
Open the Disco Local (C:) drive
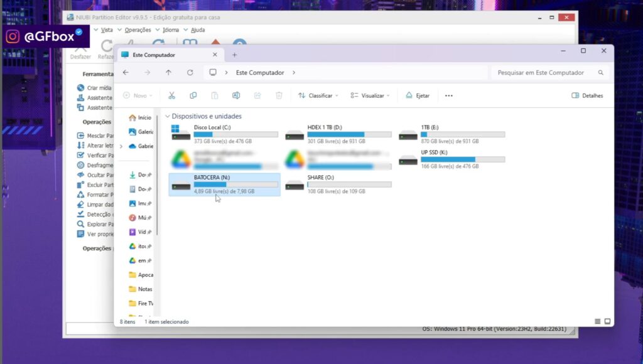(224, 134)
